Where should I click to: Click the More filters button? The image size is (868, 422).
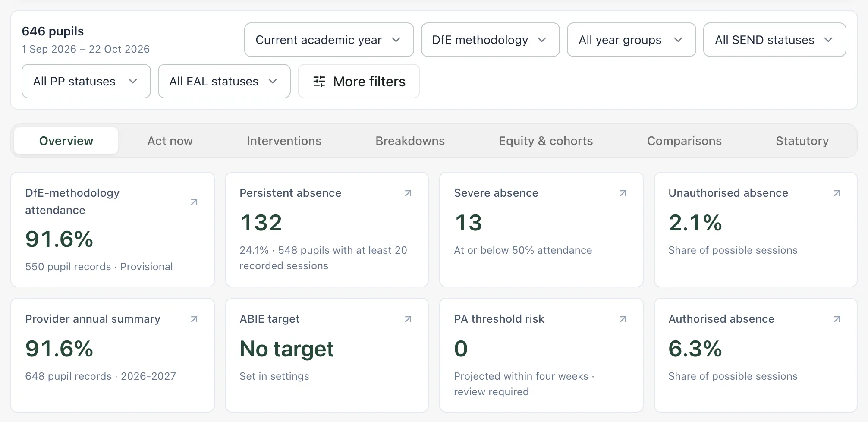pos(359,81)
